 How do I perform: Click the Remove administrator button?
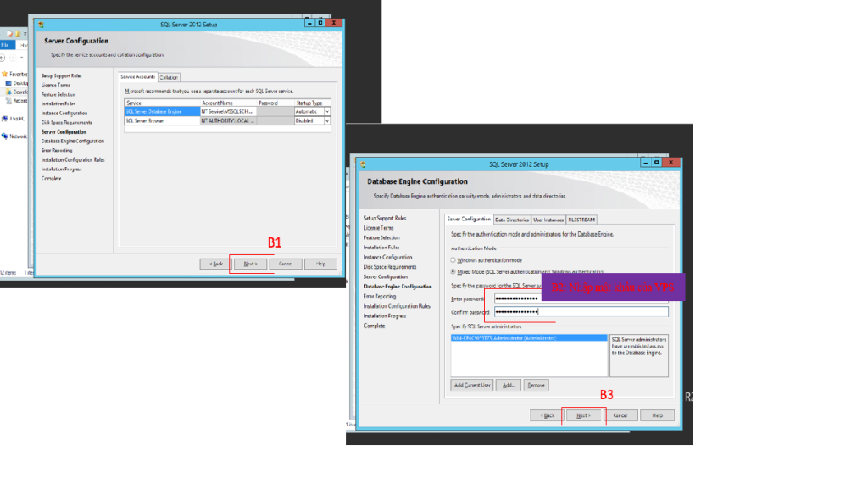coord(536,386)
